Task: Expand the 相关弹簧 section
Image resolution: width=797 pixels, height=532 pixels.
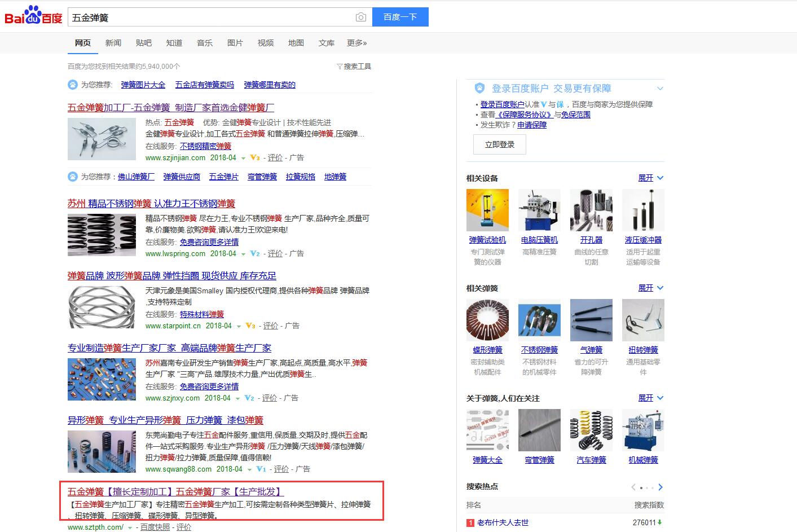Action: pos(650,288)
